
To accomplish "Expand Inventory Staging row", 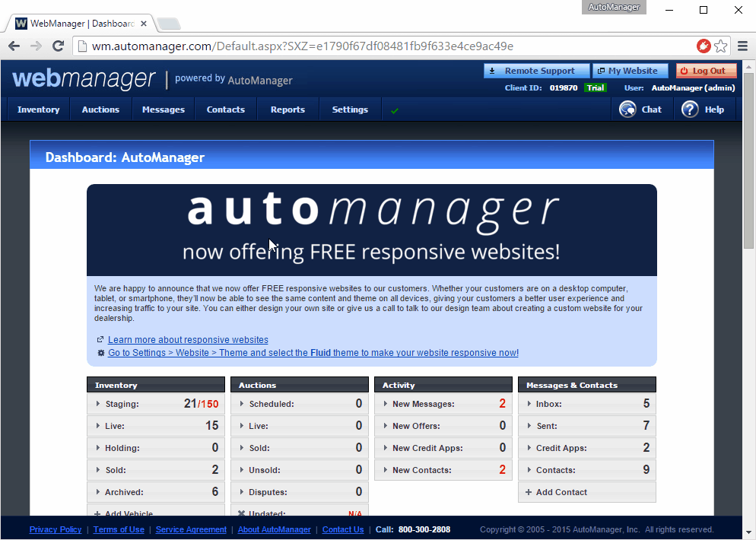I will (x=156, y=404).
